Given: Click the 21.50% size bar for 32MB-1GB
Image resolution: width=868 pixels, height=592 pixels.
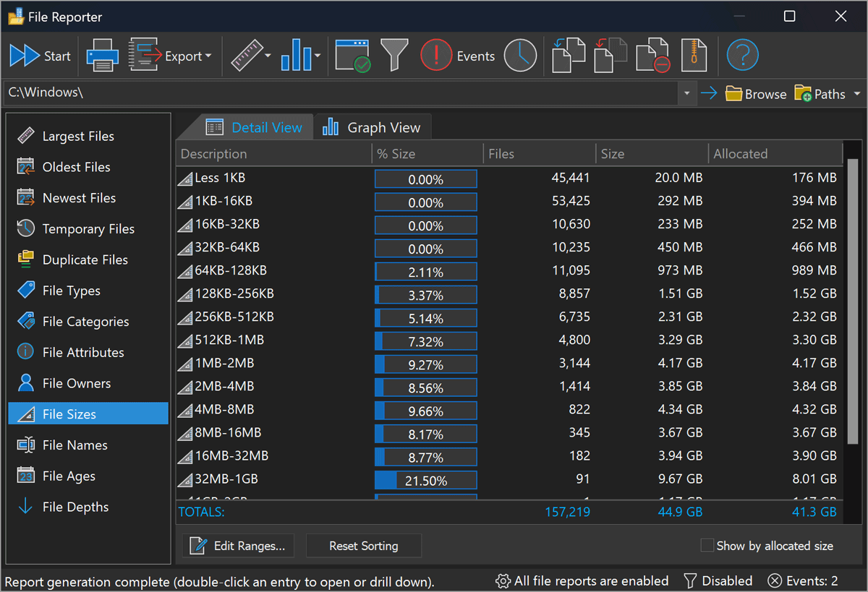Looking at the screenshot, I should click(425, 479).
